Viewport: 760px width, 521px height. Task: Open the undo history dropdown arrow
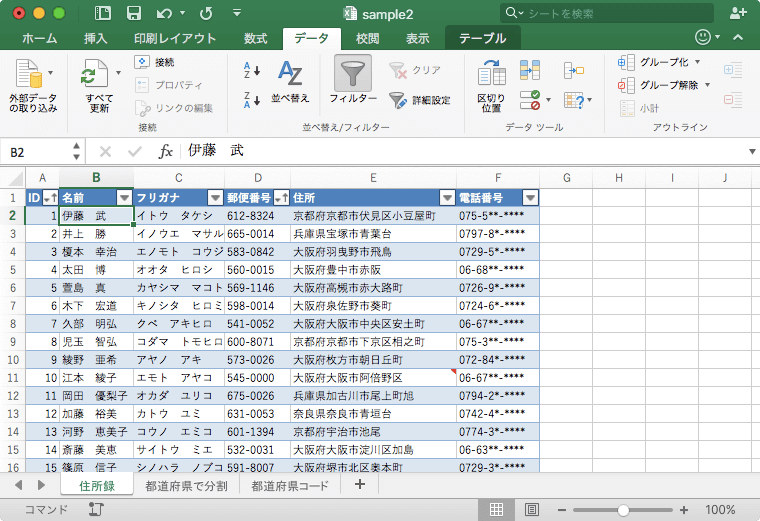pyautogui.click(x=183, y=13)
